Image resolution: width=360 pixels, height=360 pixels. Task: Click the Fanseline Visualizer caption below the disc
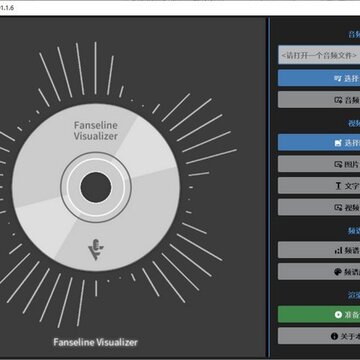click(x=95, y=342)
